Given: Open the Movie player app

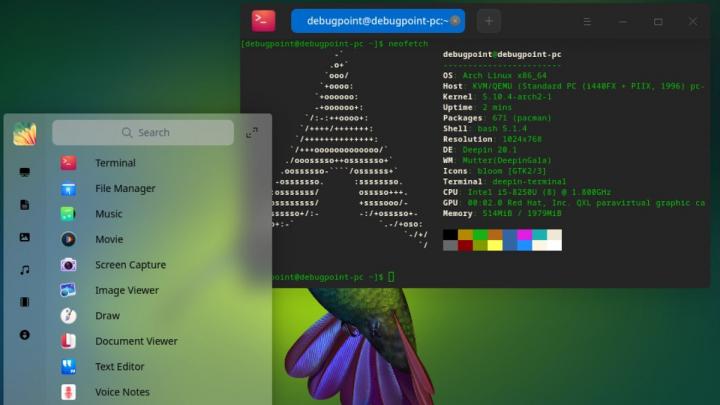Looking at the screenshot, I should [109, 239].
